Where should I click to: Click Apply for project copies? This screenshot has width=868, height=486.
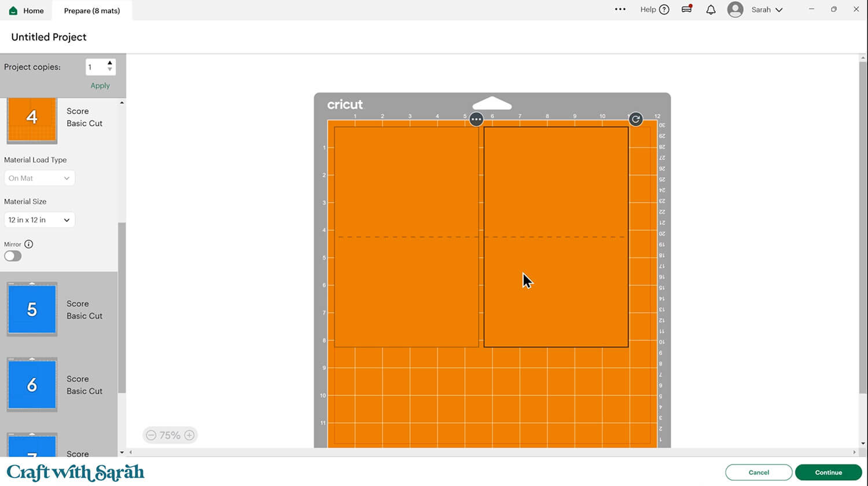coord(100,86)
